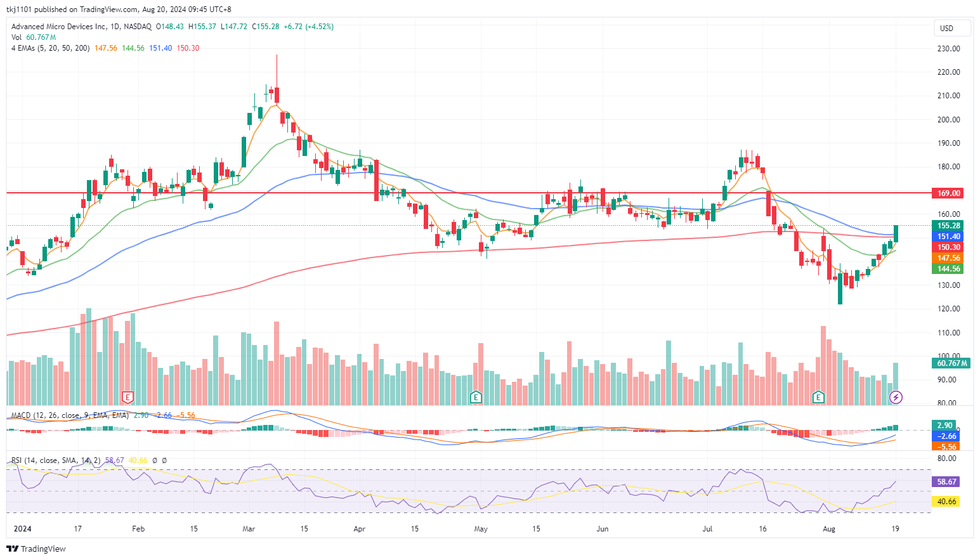
Task: Click the purple lightning event icon
Action: pyautogui.click(x=896, y=398)
